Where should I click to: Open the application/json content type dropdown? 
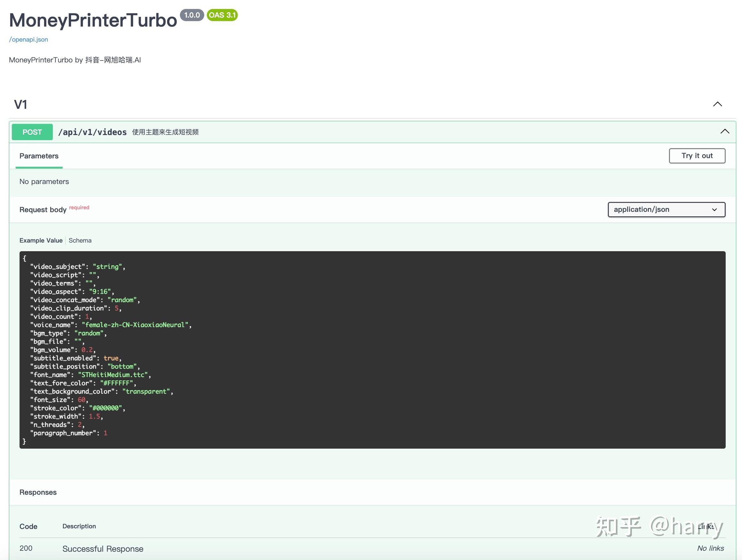pyautogui.click(x=666, y=210)
